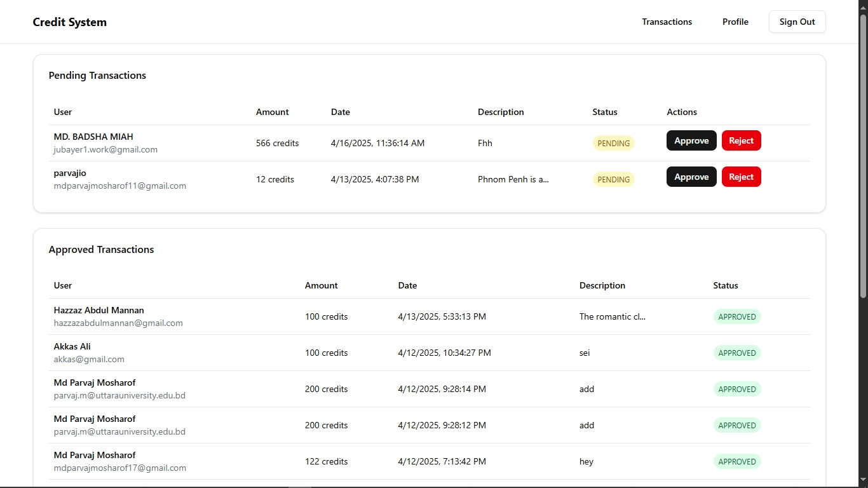This screenshot has width=868, height=488.
Task: Click the truncated "Phnom Penh is a..." description
Action: tap(513, 179)
